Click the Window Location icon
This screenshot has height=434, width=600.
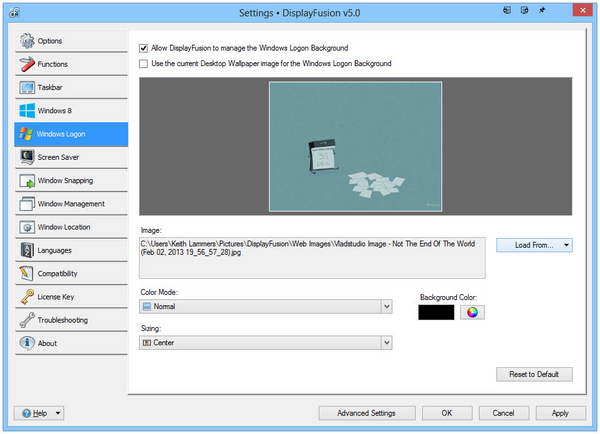pos(27,227)
